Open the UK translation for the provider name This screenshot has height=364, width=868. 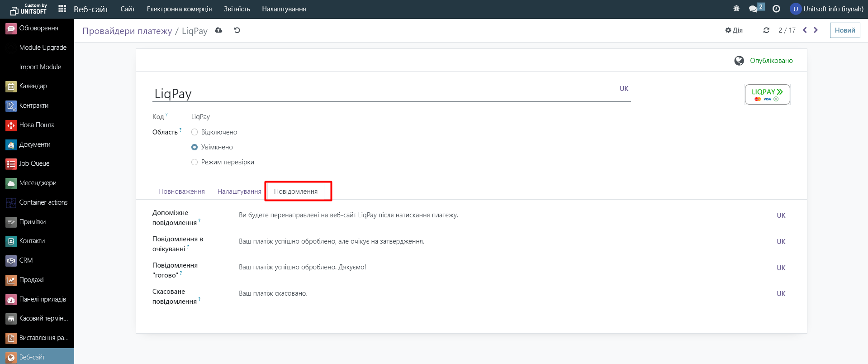pyautogui.click(x=624, y=89)
